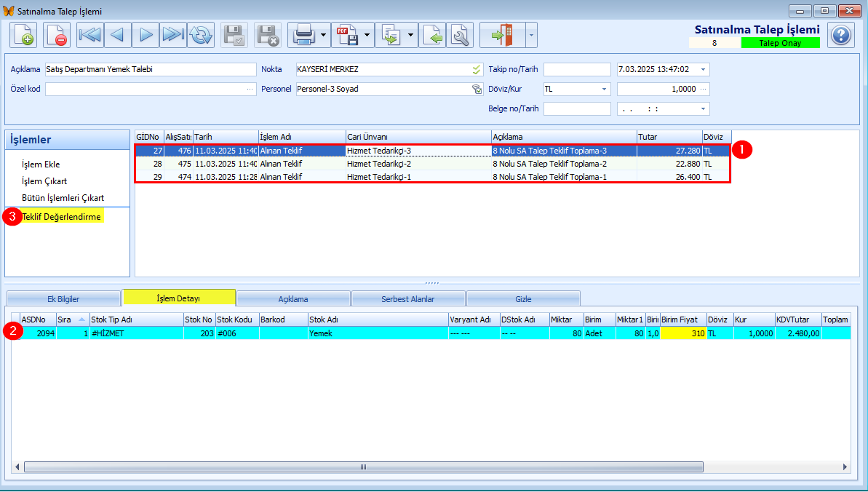Switch to the Ek Bilgiler tab

click(x=63, y=298)
